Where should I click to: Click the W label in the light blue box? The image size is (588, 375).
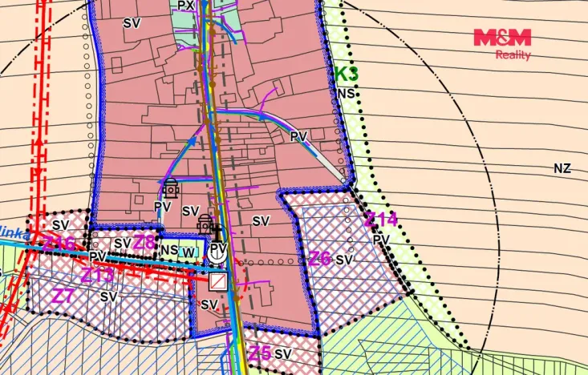tap(189, 253)
